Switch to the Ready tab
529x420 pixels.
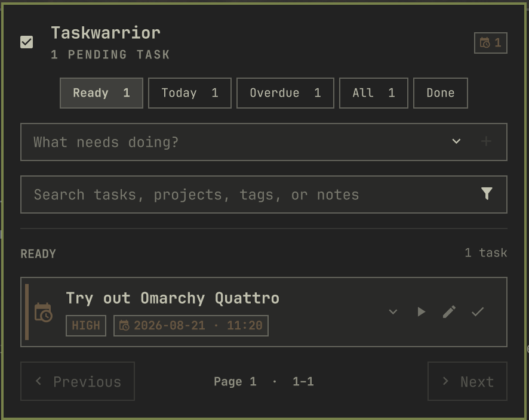tap(102, 93)
